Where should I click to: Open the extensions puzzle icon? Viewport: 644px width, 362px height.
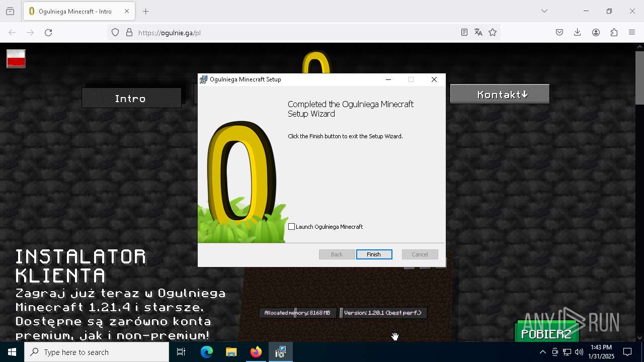coord(614,32)
